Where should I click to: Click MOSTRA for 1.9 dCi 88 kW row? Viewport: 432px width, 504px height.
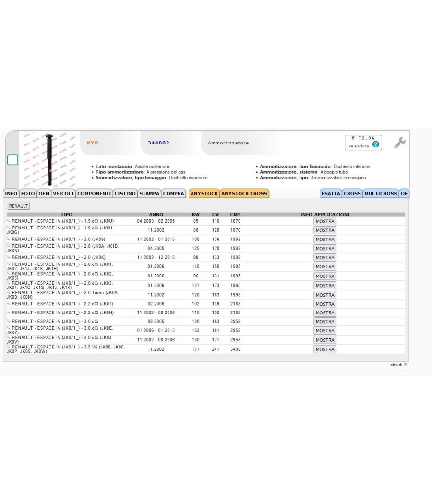(x=325, y=230)
